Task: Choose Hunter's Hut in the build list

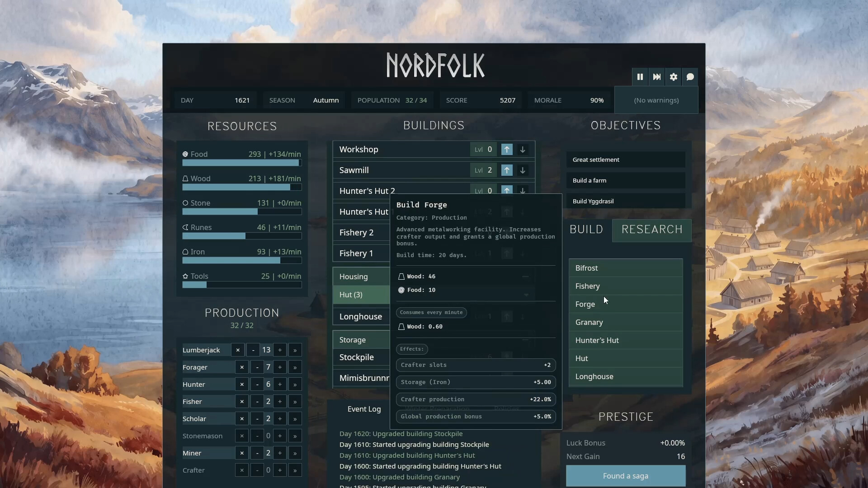Action: coord(626,340)
